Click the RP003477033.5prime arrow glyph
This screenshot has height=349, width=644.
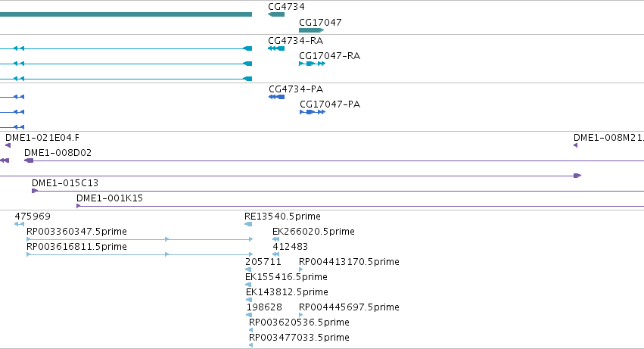251,345
